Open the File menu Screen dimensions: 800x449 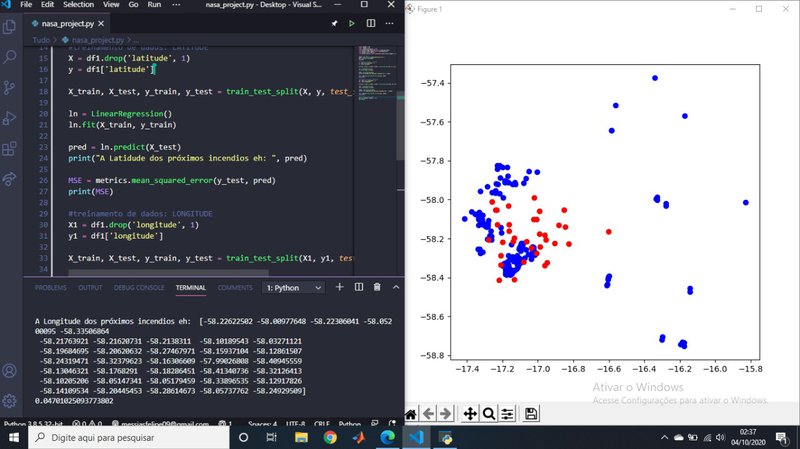(26, 5)
